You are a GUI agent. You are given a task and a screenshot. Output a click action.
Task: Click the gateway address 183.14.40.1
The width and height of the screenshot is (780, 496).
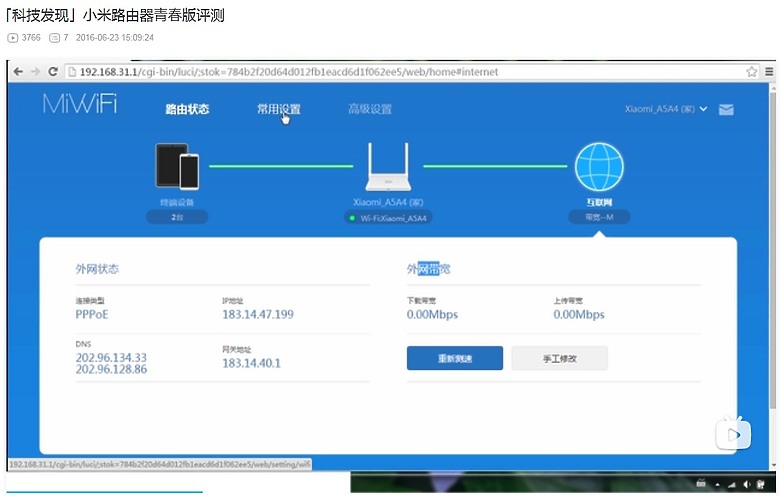coord(251,363)
